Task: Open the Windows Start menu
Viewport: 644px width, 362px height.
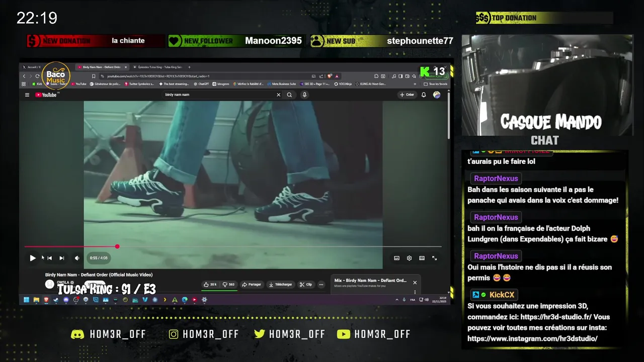Action: 26,300
